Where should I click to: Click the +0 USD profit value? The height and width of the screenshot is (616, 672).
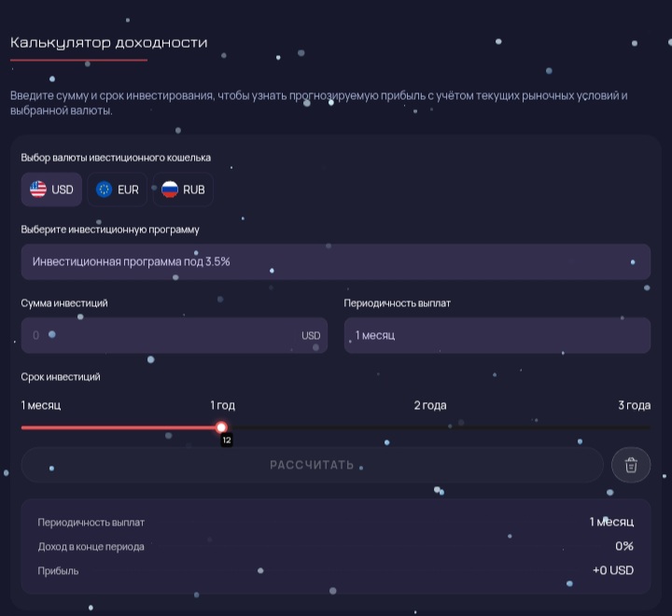pos(612,570)
